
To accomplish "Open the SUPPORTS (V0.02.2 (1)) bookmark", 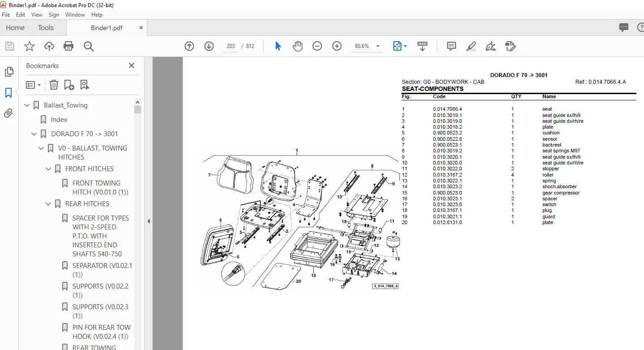I will [x=101, y=291].
